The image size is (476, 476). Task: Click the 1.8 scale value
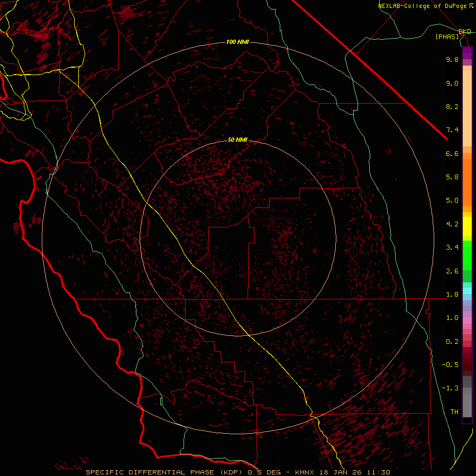(x=452, y=295)
